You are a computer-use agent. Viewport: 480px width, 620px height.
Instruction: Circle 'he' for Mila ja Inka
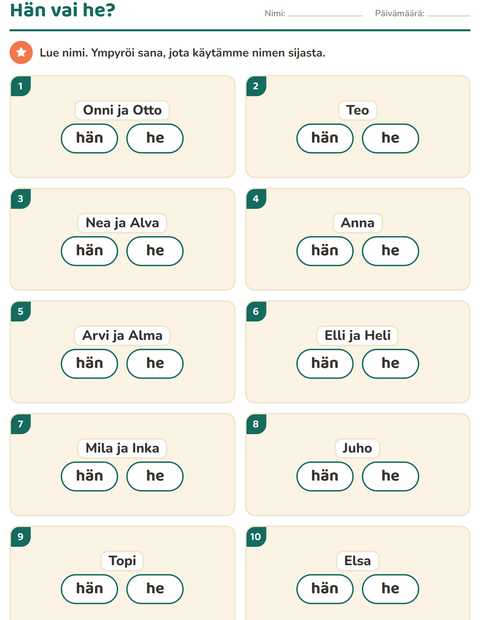tap(155, 476)
